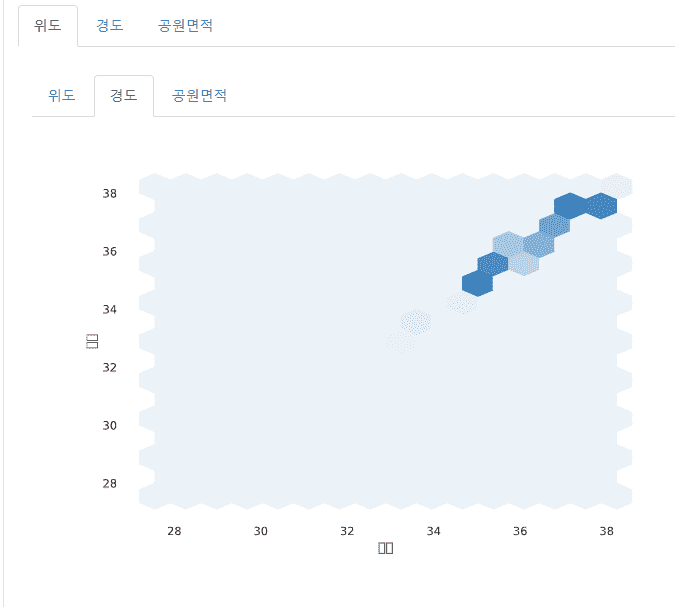The width and height of the screenshot is (675, 607).
Task: Click the faint dotted hexagon near x=33.5
Action: 416,322
